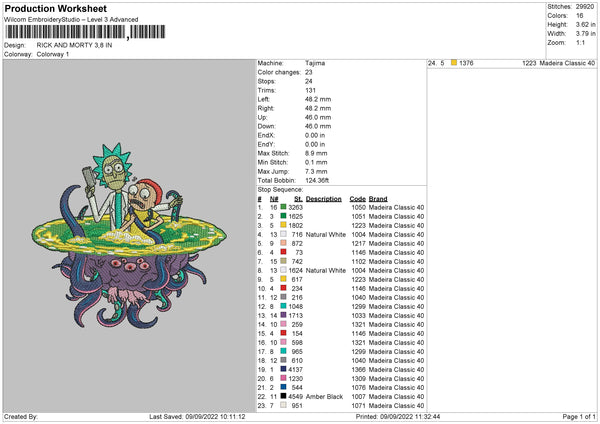Pick the pink swatch for stop 16 (598 stitches)
The image size is (600, 424).
click(x=283, y=342)
